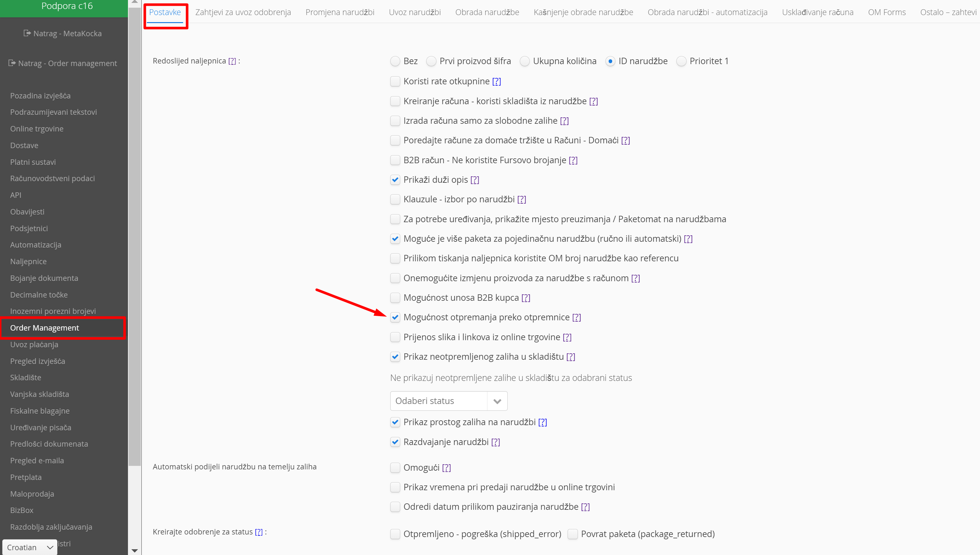980x555 pixels.
Task: Check Otpremljeno - pogreška (shipped_error) checkbox
Action: [x=395, y=534]
